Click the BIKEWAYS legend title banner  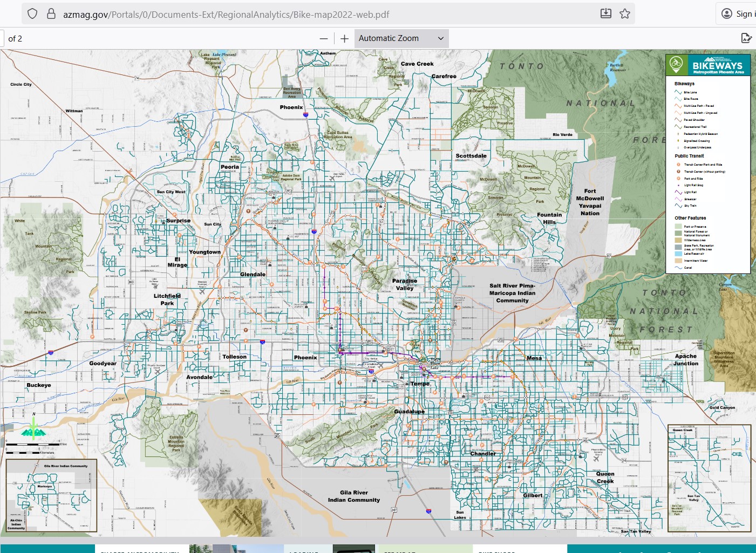click(717, 66)
